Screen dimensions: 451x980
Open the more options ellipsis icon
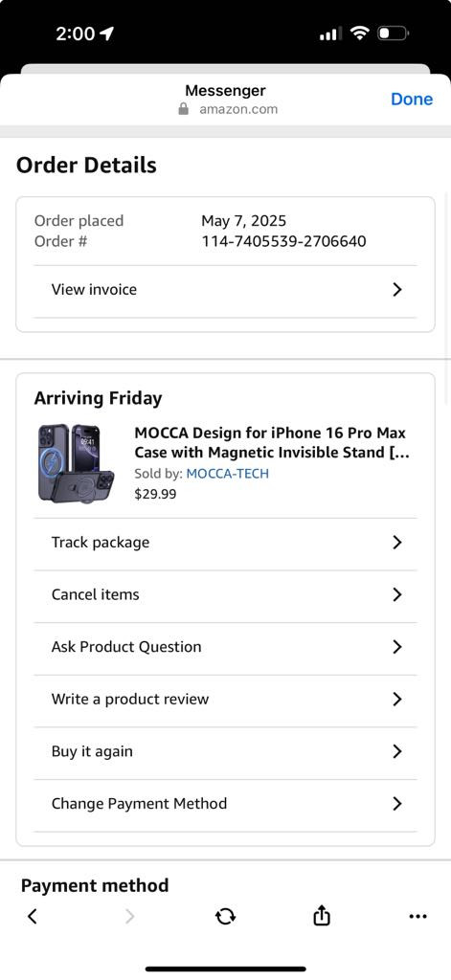[x=417, y=916]
